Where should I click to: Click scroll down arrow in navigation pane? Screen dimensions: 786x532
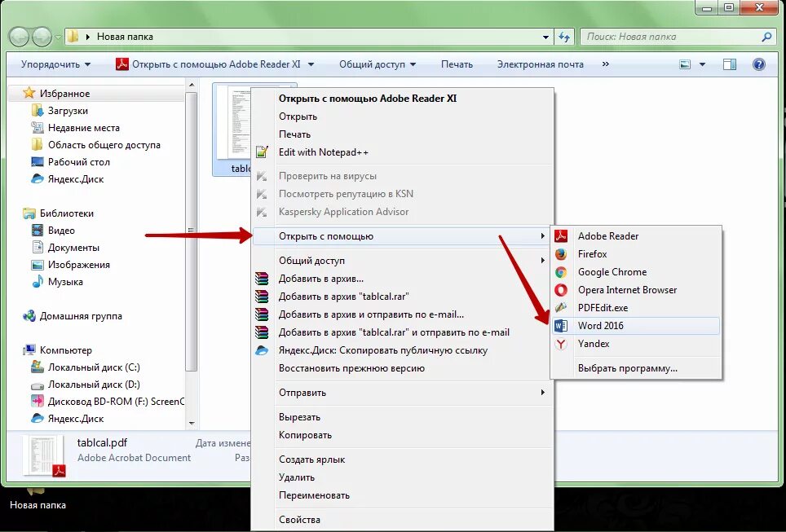(192, 424)
